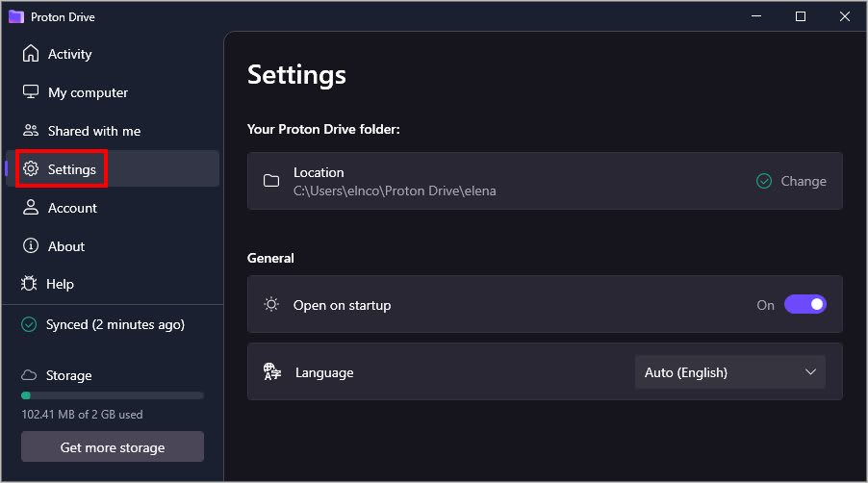
Task: Maximize the Proton Drive window
Action: coord(801,16)
